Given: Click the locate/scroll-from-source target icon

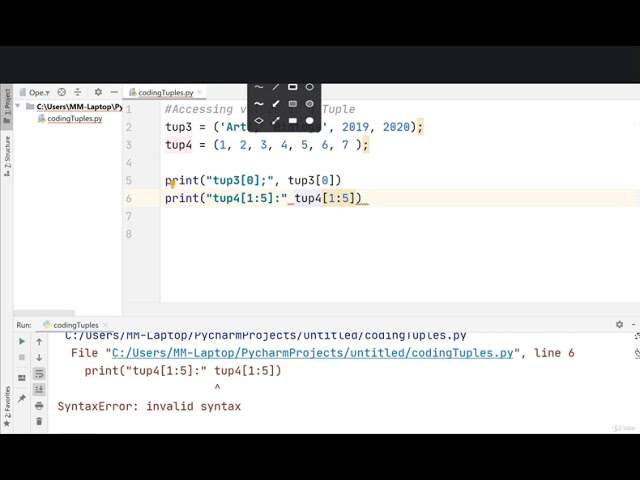Looking at the screenshot, I should (62, 92).
